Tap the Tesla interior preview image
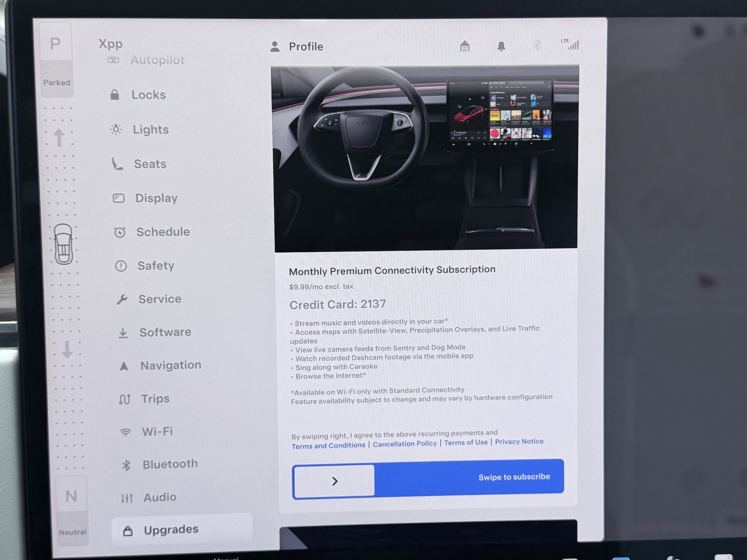The image size is (747, 560). coord(425,159)
